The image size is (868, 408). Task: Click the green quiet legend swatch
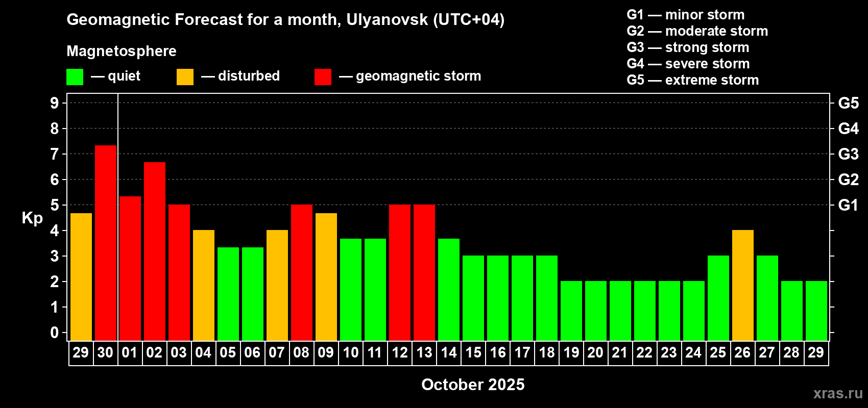75,77
